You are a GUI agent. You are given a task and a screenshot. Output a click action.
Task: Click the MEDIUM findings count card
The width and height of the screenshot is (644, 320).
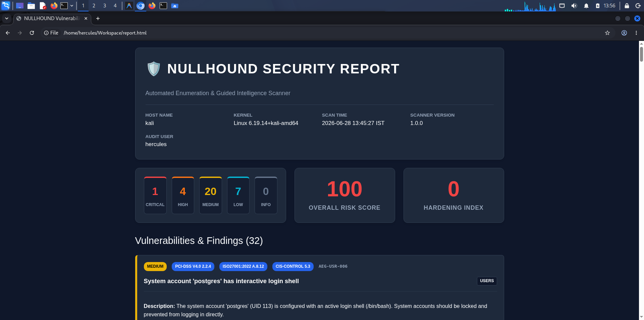click(211, 195)
